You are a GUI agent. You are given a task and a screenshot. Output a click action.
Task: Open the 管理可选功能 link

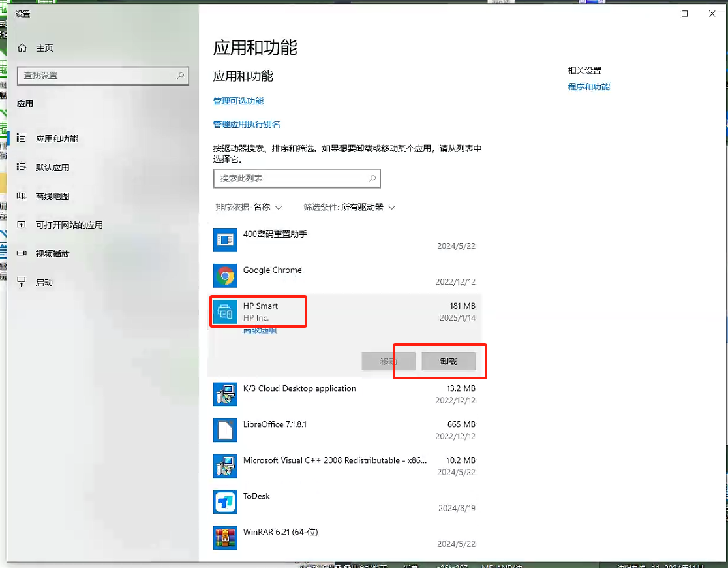(238, 101)
